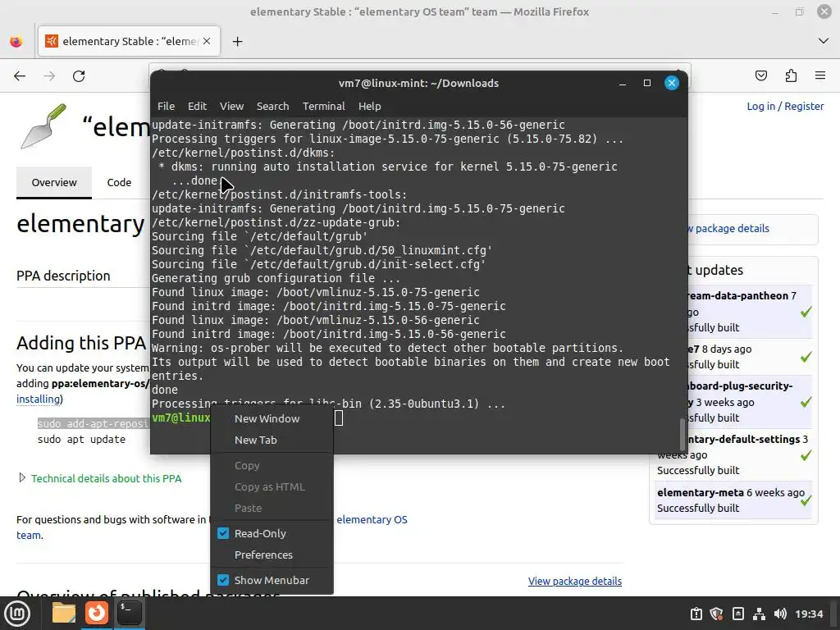The width and height of the screenshot is (840, 630).
Task: Close the elementary Stable tab
Action: point(207,41)
